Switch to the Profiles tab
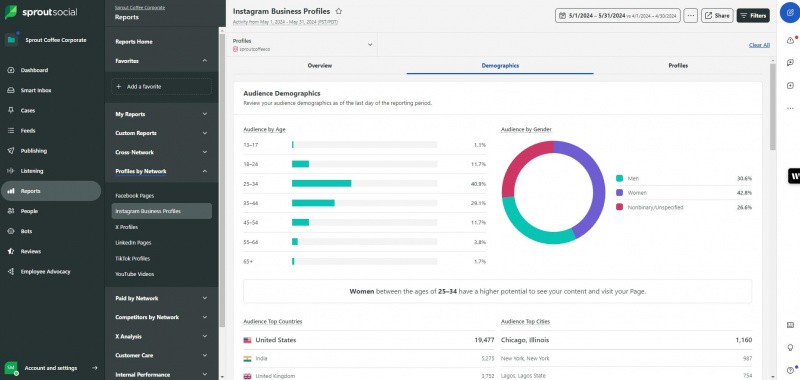Screen dimensions: 800x380 coord(678,66)
